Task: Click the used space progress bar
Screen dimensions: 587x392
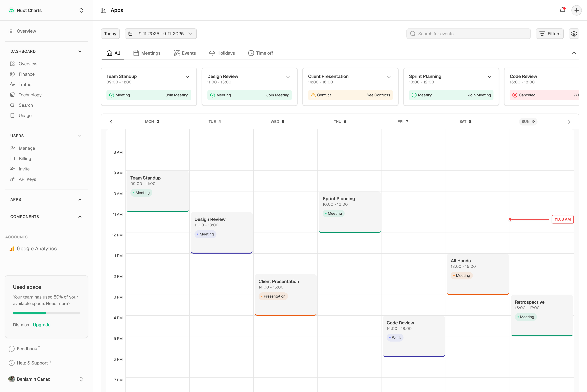Action: coord(46,313)
